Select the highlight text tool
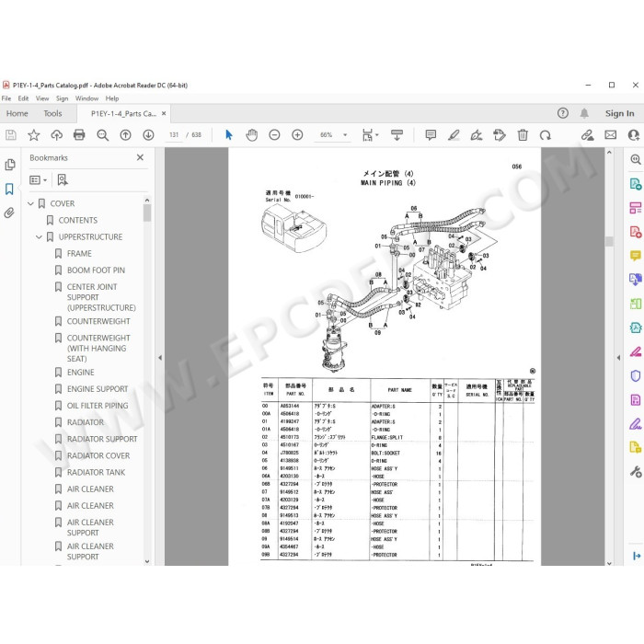The image size is (644, 644). coord(454,135)
